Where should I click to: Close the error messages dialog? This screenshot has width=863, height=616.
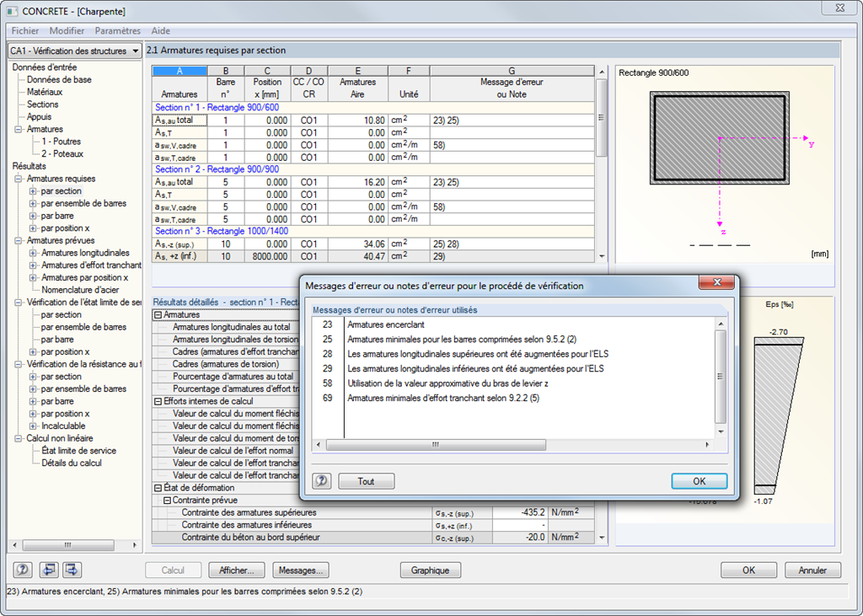tap(716, 282)
